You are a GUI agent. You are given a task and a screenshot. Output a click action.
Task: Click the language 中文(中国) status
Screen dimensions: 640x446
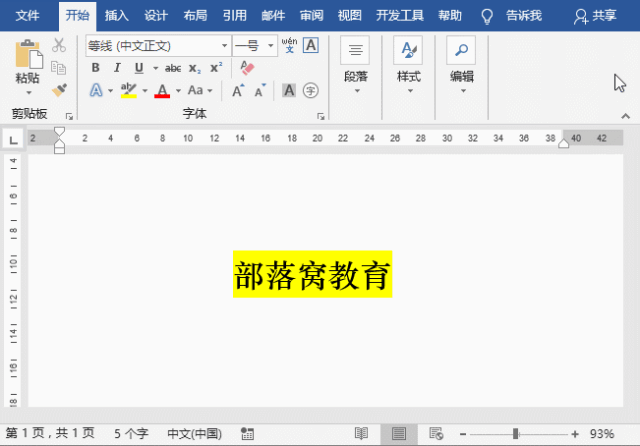[x=195, y=433]
